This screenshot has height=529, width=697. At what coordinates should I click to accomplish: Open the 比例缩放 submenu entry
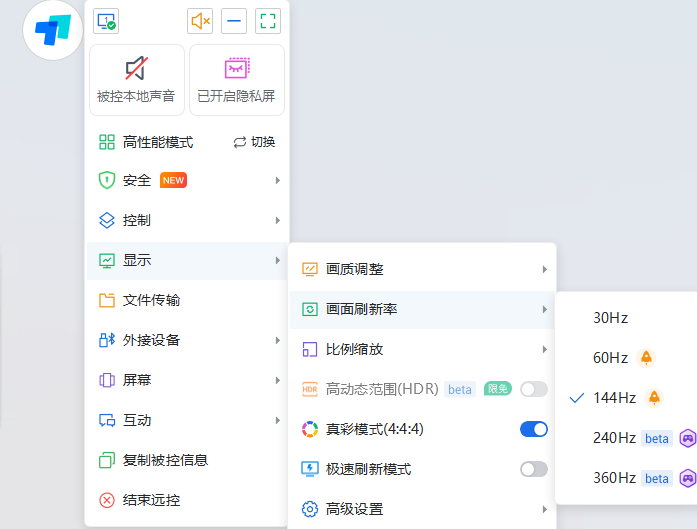(x=422, y=349)
